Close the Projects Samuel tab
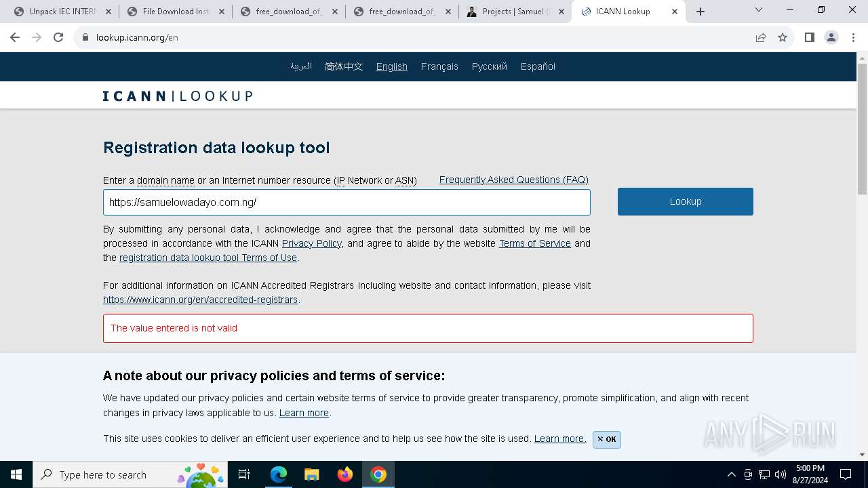868x488 pixels. 561,12
